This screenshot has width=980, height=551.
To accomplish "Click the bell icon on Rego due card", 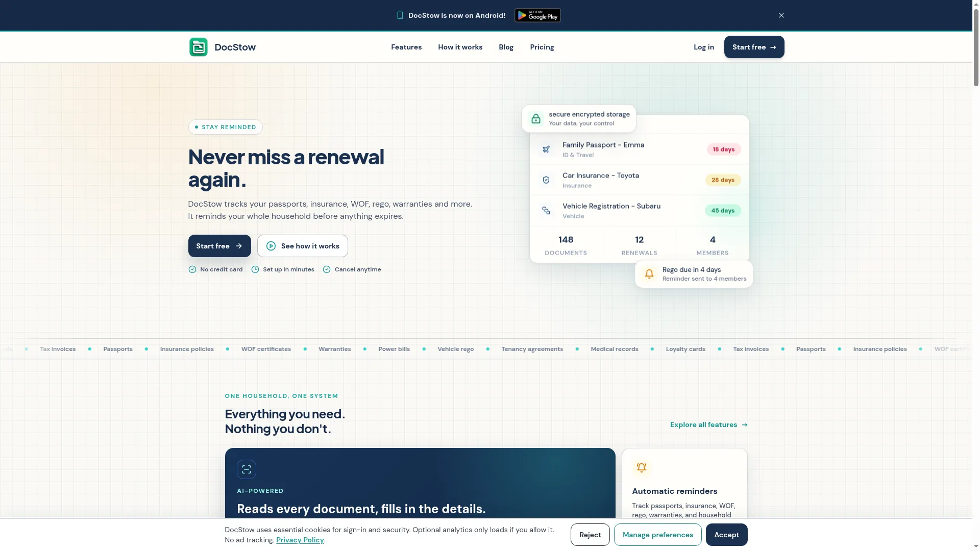I will click(x=649, y=274).
